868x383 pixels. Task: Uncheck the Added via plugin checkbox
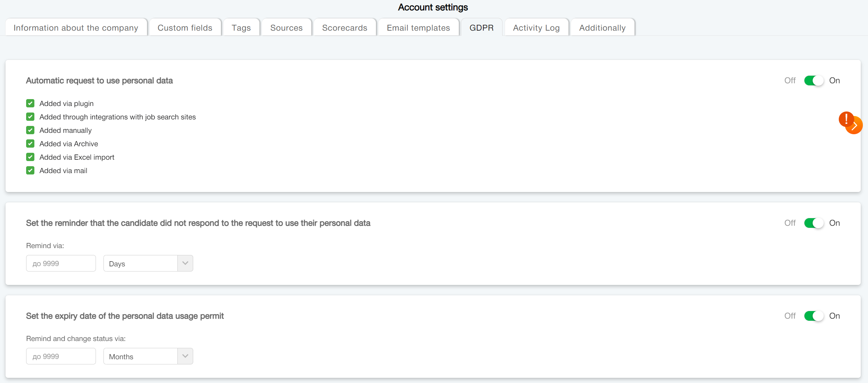[x=30, y=103]
